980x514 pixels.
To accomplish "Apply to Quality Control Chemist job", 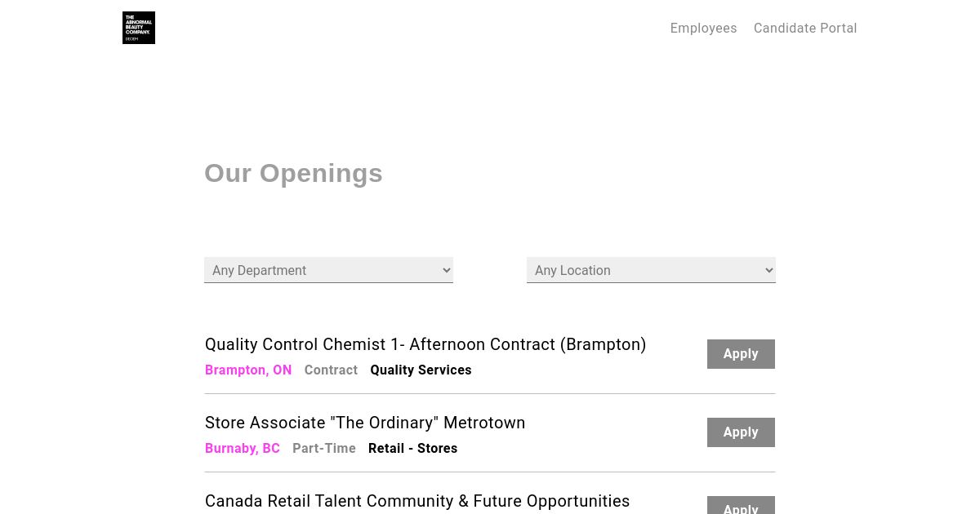I will (x=741, y=354).
